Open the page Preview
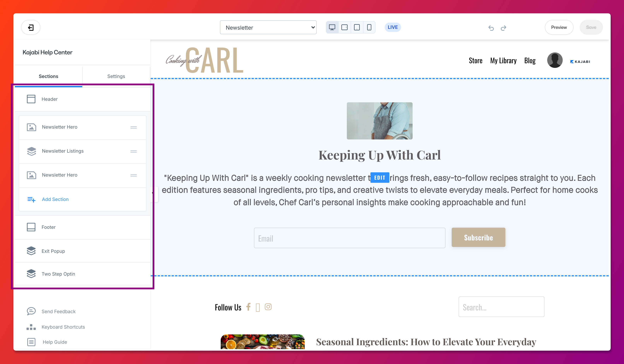 click(559, 27)
